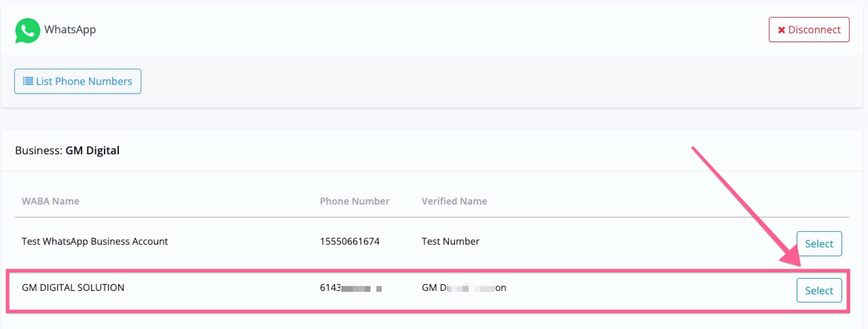The width and height of the screenshot is (868, 329).
Task: Click the bold GM Digital business name
Action: 92,150
